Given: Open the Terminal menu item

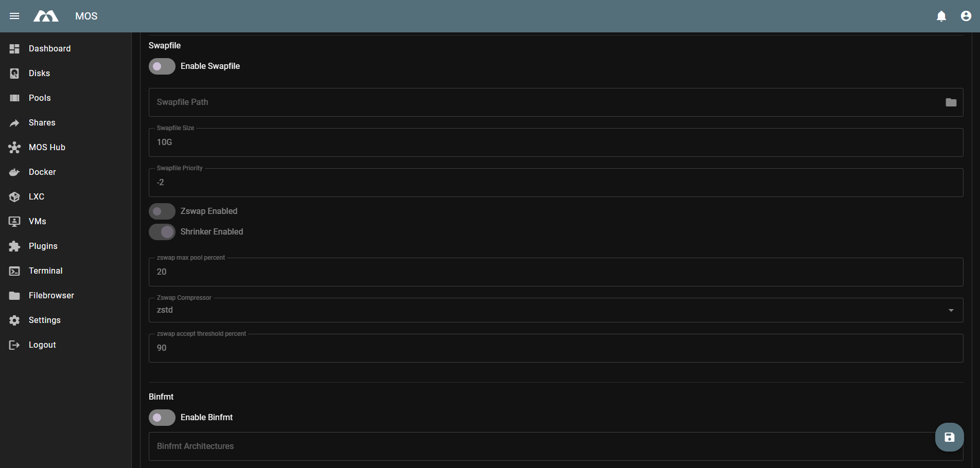Looking at the screenshot, I should 45,271.
